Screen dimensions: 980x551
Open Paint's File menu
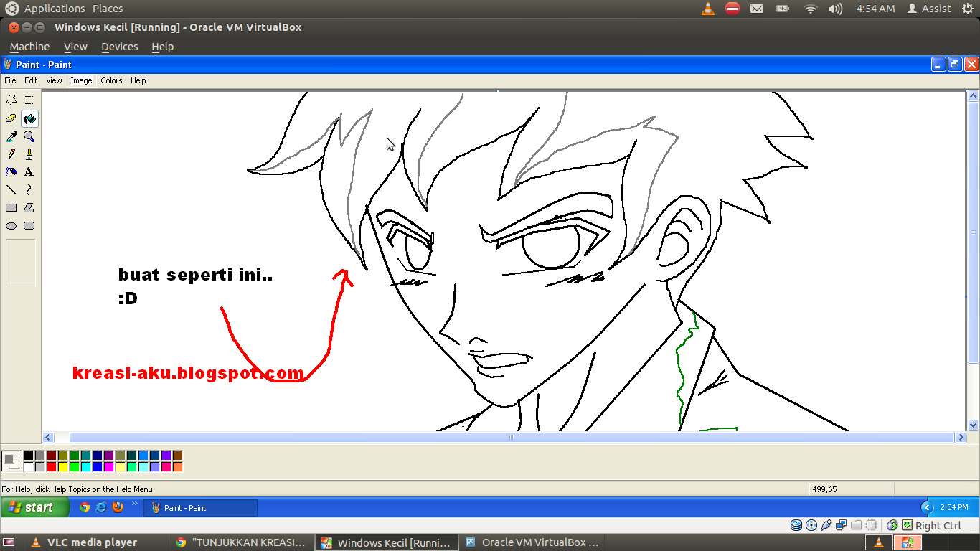[x=10, y=80]
